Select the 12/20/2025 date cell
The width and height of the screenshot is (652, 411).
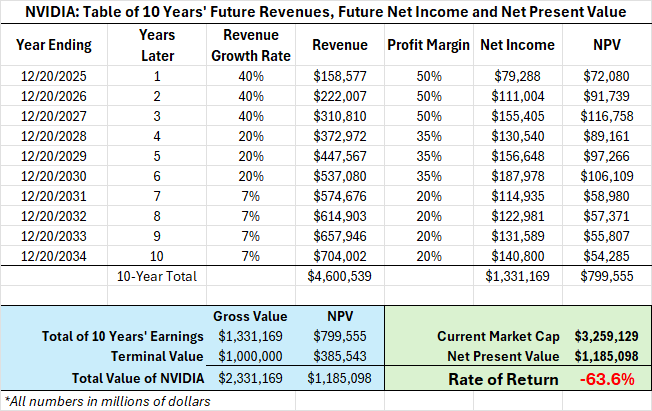55,75
